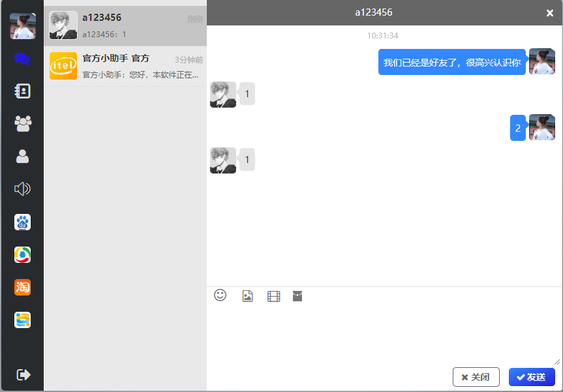The image size is (563, 392).
Task: Click the 发送 send button
Action: coord(532,377)
